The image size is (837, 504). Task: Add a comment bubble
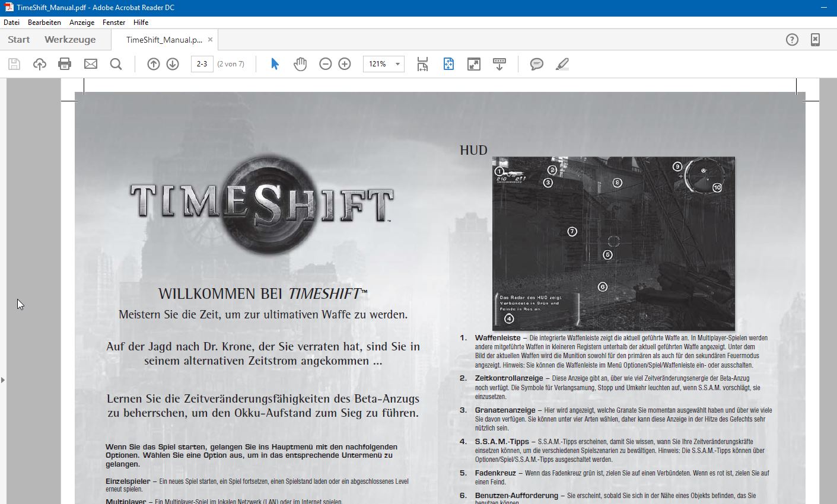(537, 64)
